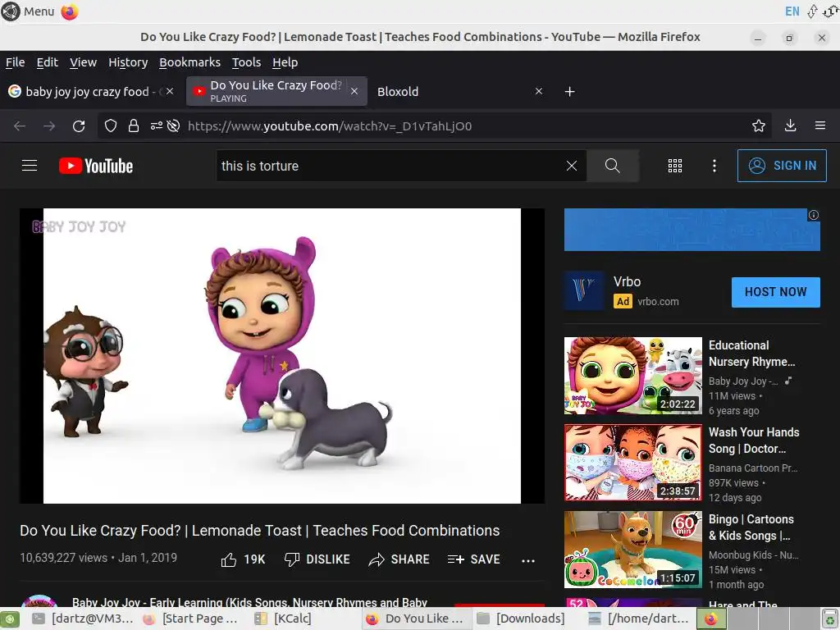Image resolution: width=840 pixels, height=630 pixels.
Task: Open the tracking protection shield icon
Action: click(111, 126)
